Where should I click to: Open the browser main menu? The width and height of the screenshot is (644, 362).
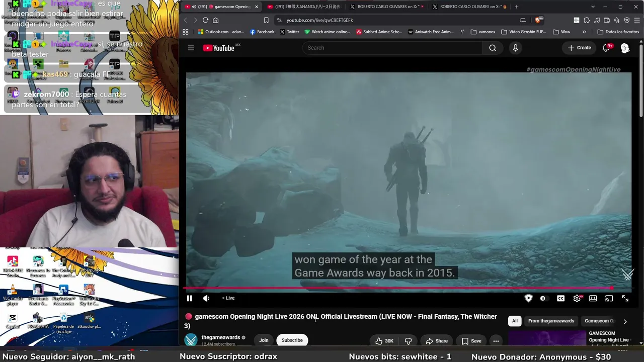click(x=637, y=20)
